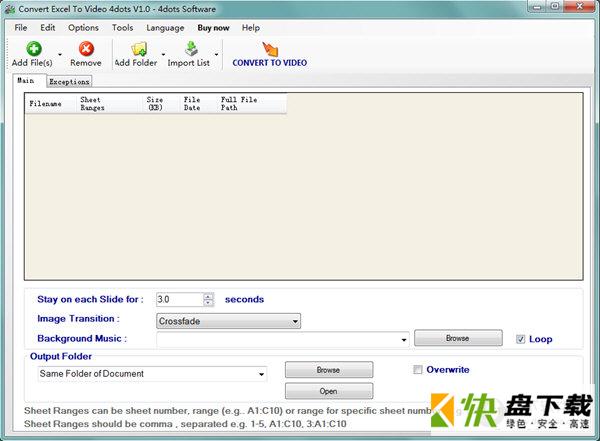Decrease slide duration with down stepper arrow
Image resolution: width=600 pixels, height=441 pixels.
208,302
